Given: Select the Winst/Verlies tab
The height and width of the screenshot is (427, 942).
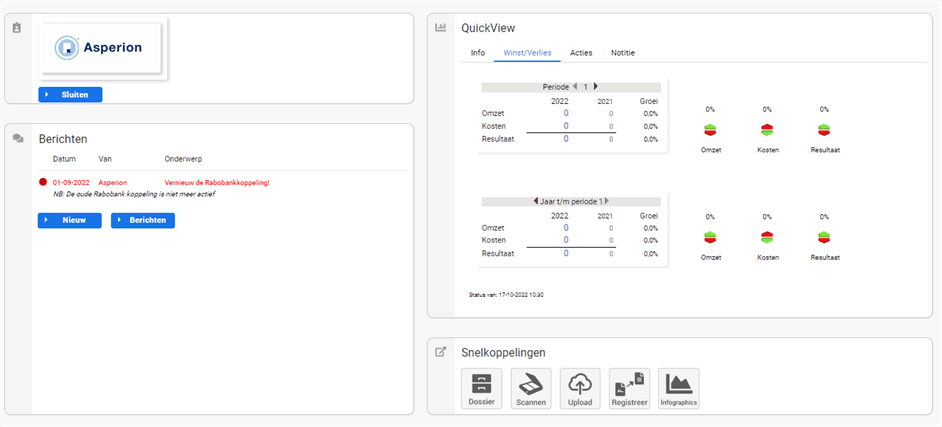Looking at the screenshot, I should [527, 53].
